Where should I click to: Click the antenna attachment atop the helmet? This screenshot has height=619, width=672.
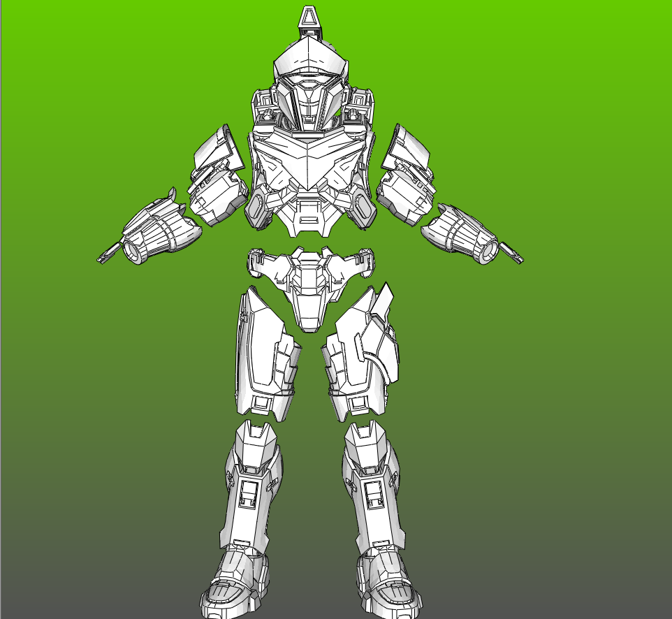click(x=308, y=22)
